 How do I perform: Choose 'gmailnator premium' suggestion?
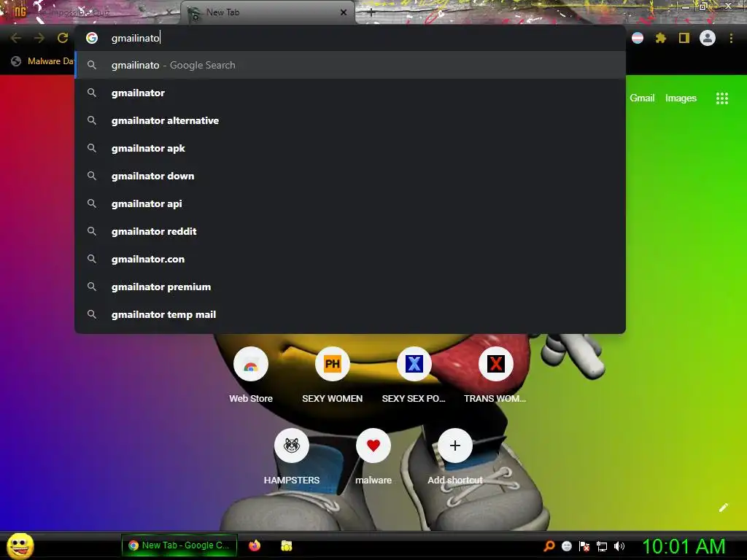[349, 287]
